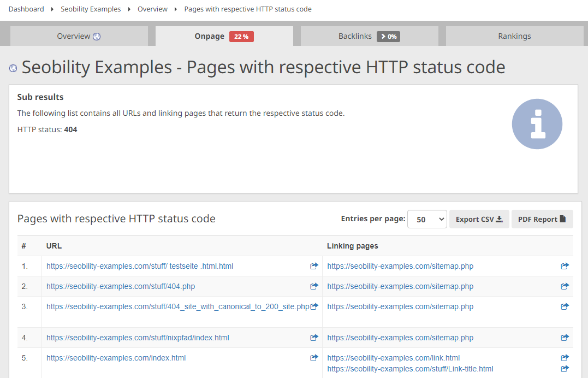This screenshot has width=588, height=378.
Task: Click the clock icon beside the page title
Action: click(x=13, y=67)
